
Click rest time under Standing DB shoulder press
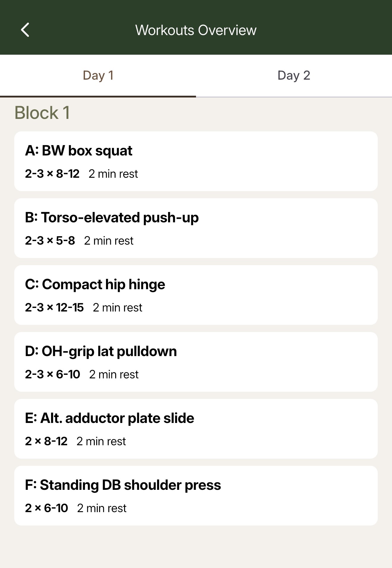(102, 508)
